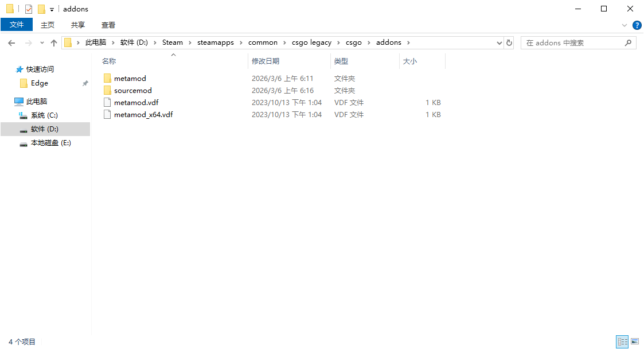Switch to the 主页 ribbon tab
The width and height of the screenshot is (644, 349).
[x=47, y=25]
